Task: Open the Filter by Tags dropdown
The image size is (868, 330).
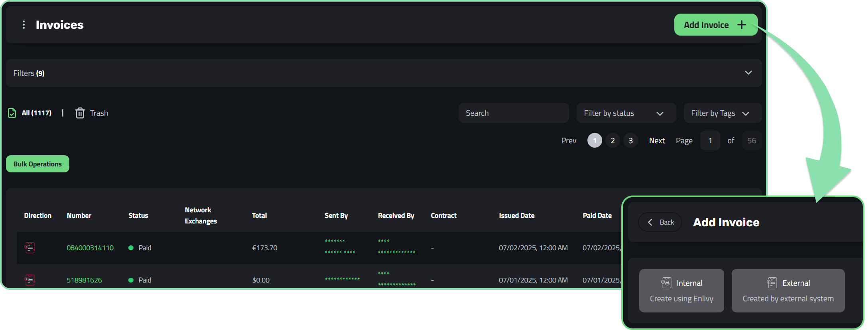Action: (722, 113)
